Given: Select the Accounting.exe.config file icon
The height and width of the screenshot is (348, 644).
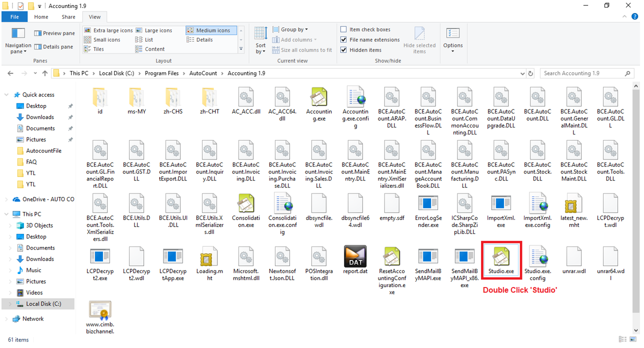Looking at the screenshot, I should [x=355, y=96].
